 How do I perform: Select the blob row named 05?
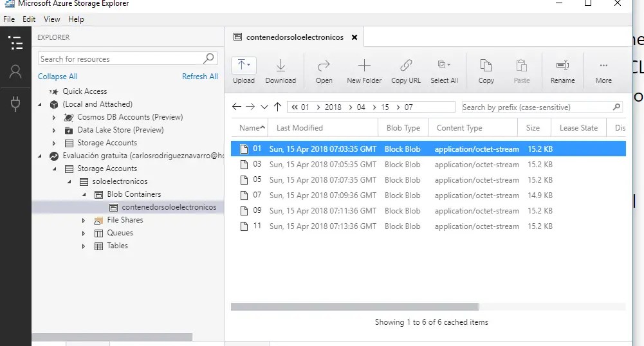(x=428, y=180)
